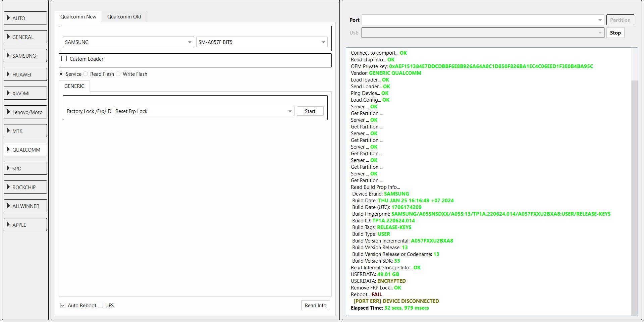Open the Reset Frp Lock dropdown
Screen dimensions: 644x322
tap(204, 111)
